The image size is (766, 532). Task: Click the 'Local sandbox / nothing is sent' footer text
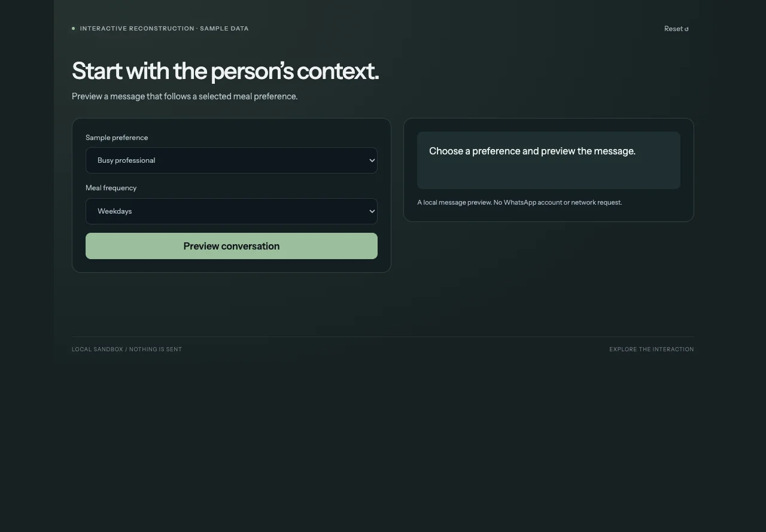(127, 349)
